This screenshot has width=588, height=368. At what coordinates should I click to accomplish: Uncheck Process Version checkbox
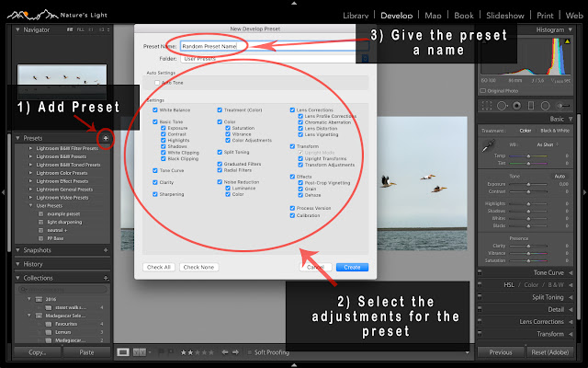(292, 208)
